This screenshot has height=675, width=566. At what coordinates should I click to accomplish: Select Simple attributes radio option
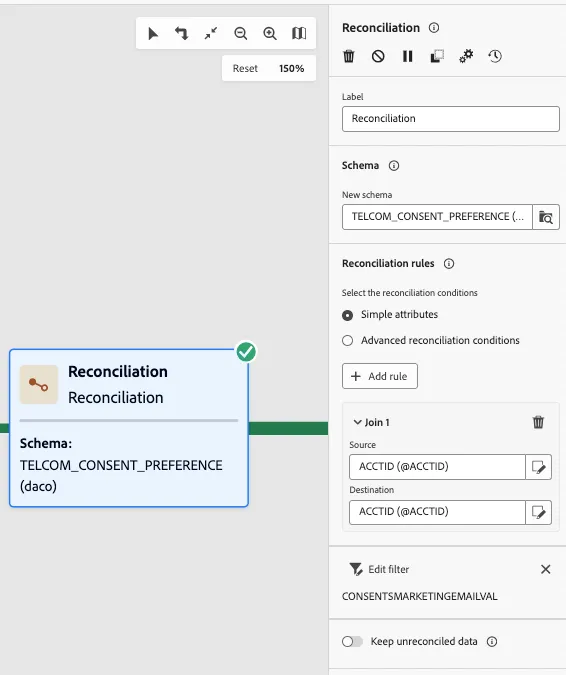pyautogui.click(x=347, y=315)
